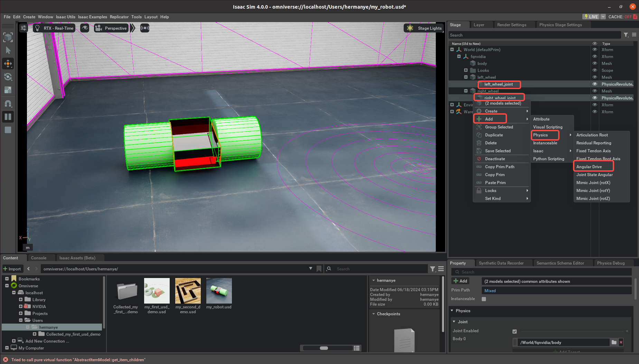This screenshot has height=364, width=639.
Task: Open the Isaac Examples menu
Action: pos(93,17)
